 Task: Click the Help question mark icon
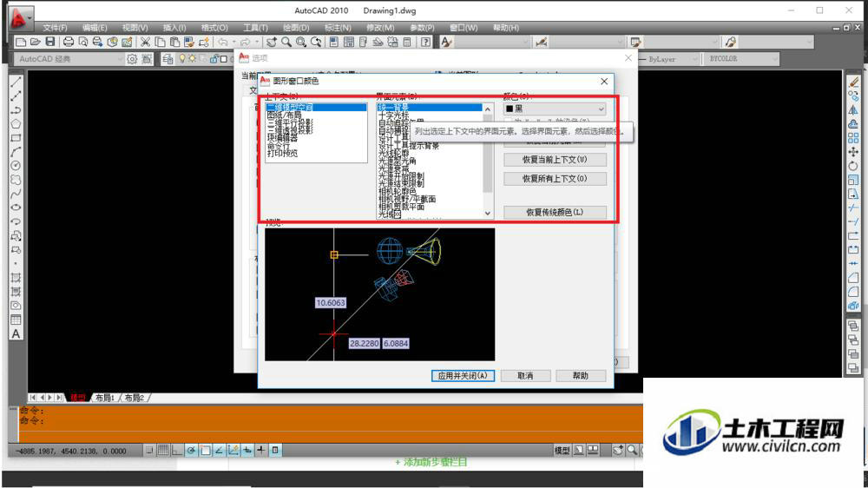coord(425,42)
